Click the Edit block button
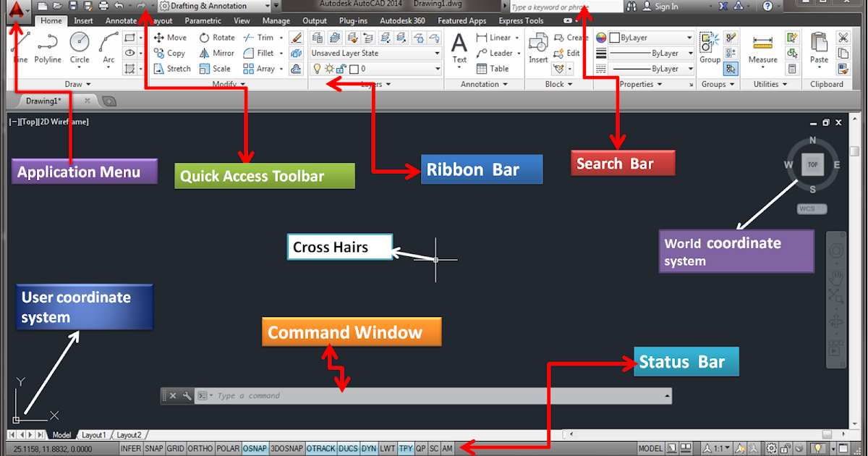This screenshot has height=456, width=868. point(567,54)
